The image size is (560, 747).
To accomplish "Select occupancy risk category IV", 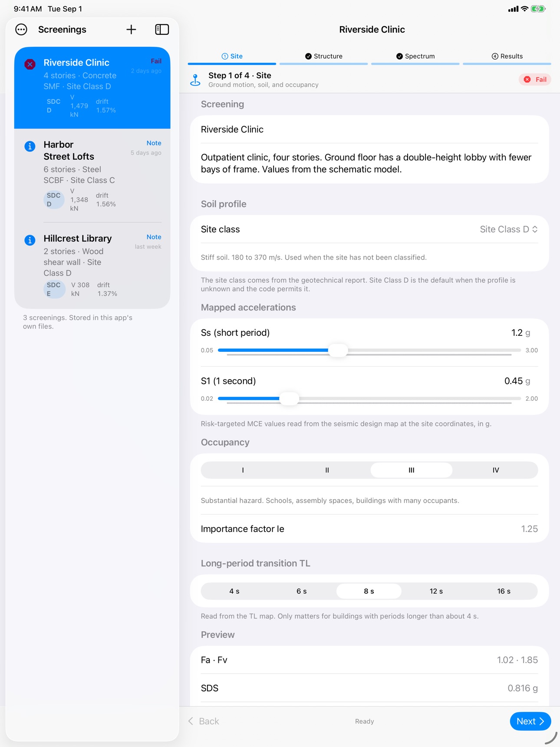I will (496, 470).
